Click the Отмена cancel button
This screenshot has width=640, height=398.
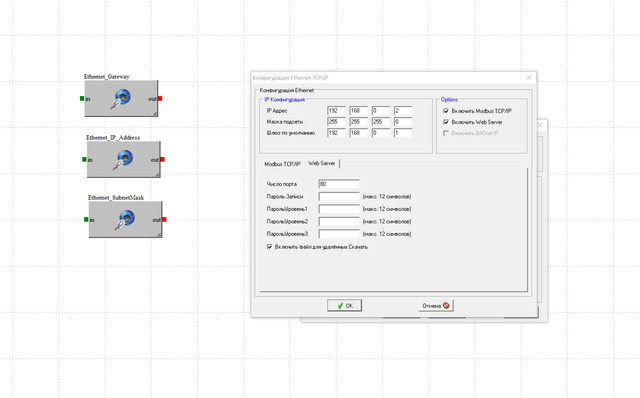coord(436,305)
